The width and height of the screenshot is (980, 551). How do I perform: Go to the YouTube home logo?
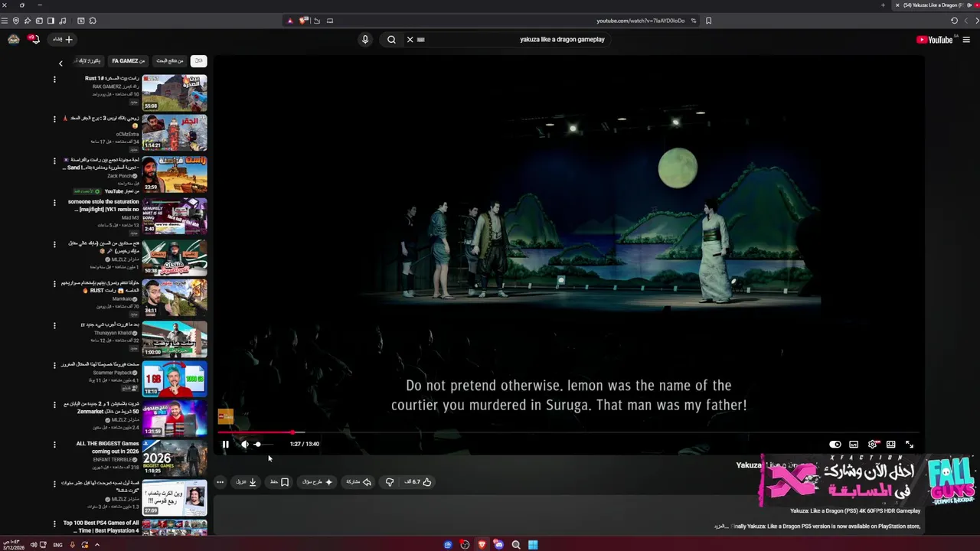(936, 40)
